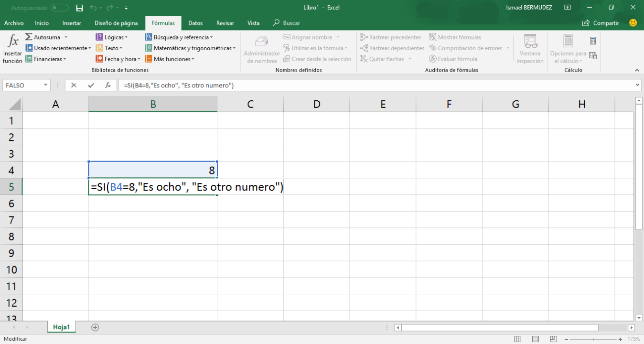Open the Administrador de nombres
644x344 pixels.
(x=261, y=48)
